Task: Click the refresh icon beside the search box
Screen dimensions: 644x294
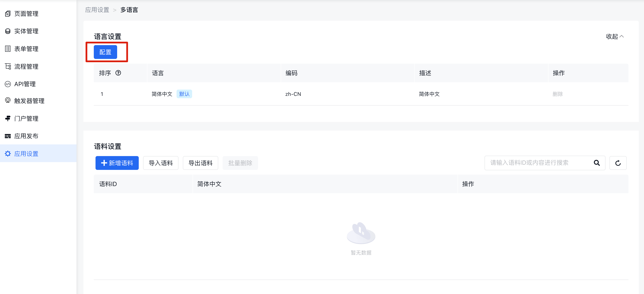Action: [x=618, y=163]
